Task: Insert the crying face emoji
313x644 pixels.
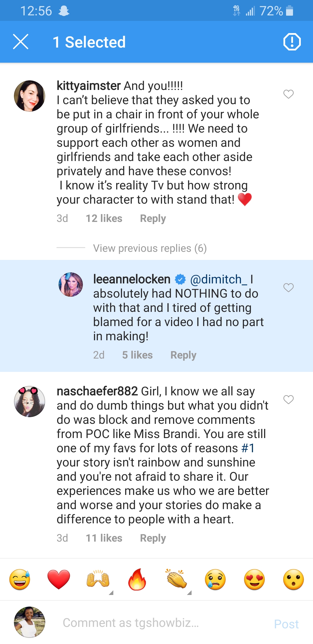Action: [215, 579]
